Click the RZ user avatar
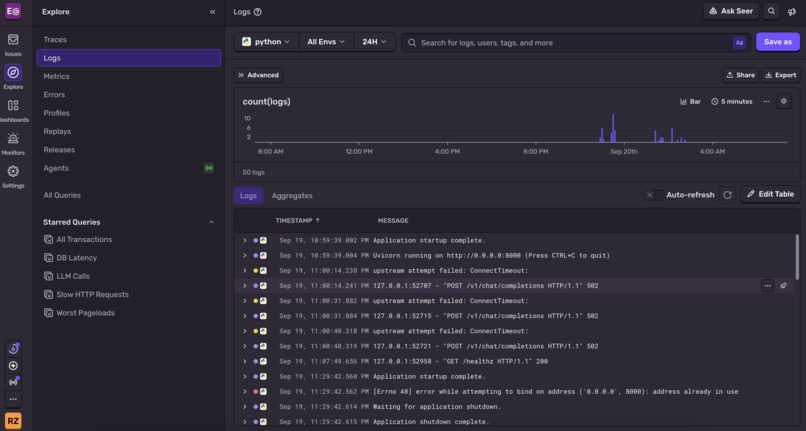Viewport: 806px width, 431px height. click(x=13, y=421)
